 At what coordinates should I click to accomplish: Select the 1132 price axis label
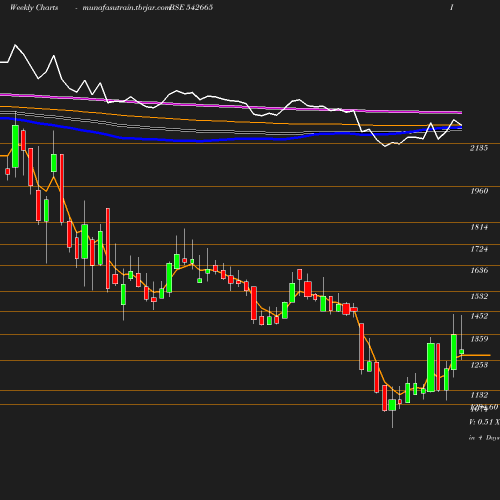point(479,395)
